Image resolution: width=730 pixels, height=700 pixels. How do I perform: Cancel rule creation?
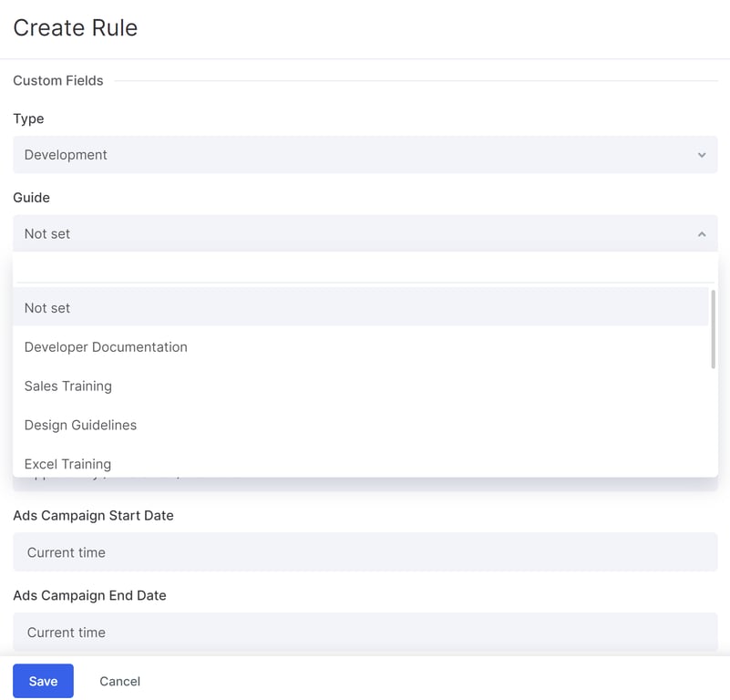pyautogui.click(x=119, y=681)
